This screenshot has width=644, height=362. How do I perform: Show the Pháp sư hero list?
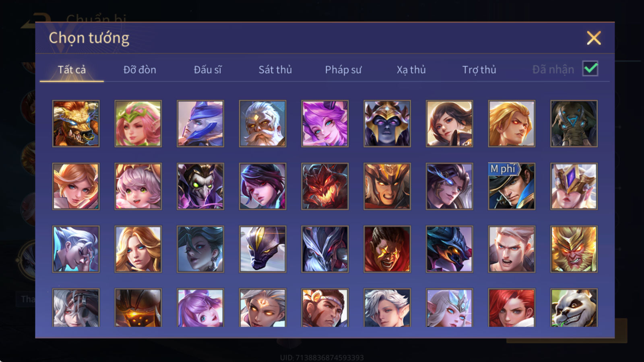[x=343, y=70]
